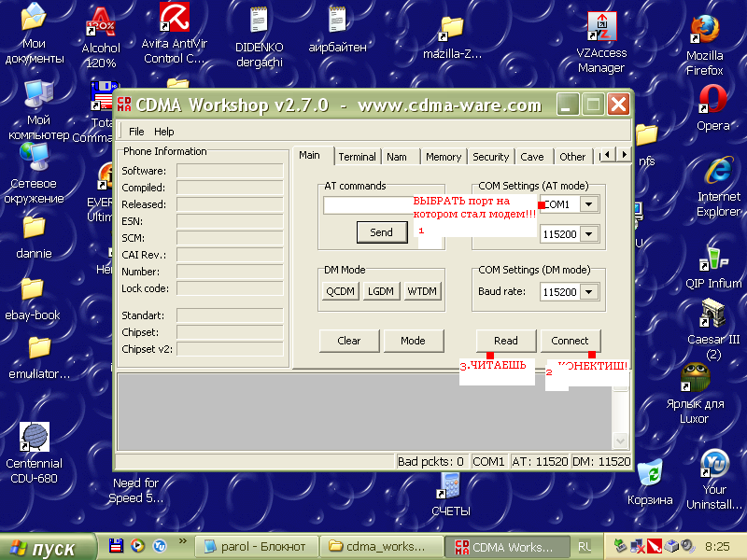Launch Your Uninstaller desktop shortcut
Screen dimensions: 747x560
click(x=714, y=480)
